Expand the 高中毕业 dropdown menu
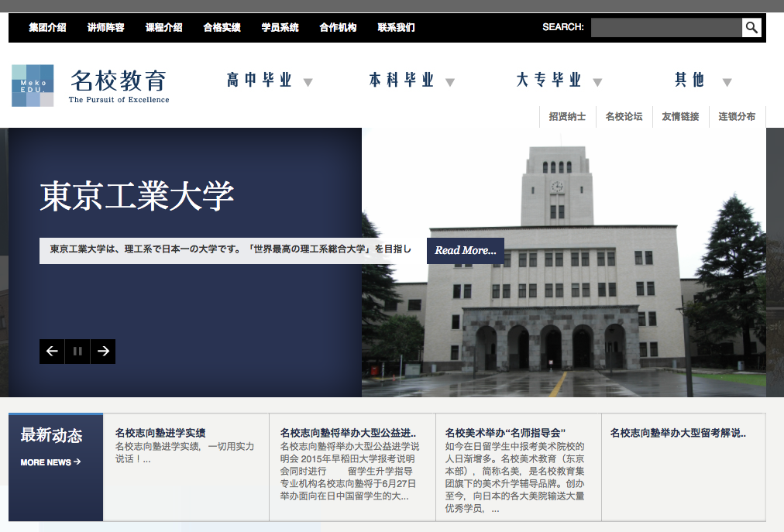This screenshot has height=532, width=784. [x=258, y=80]
